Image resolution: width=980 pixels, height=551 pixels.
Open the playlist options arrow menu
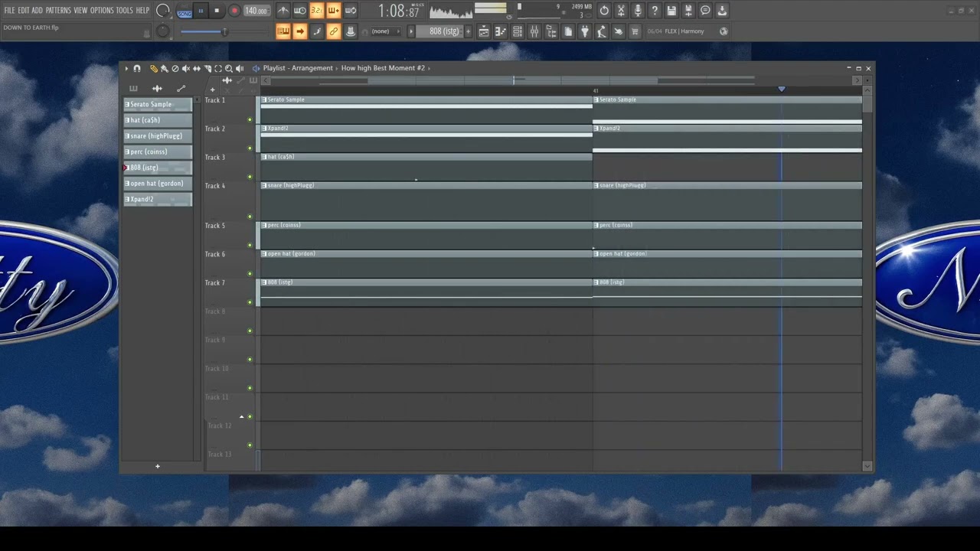(x=127, y=69)
